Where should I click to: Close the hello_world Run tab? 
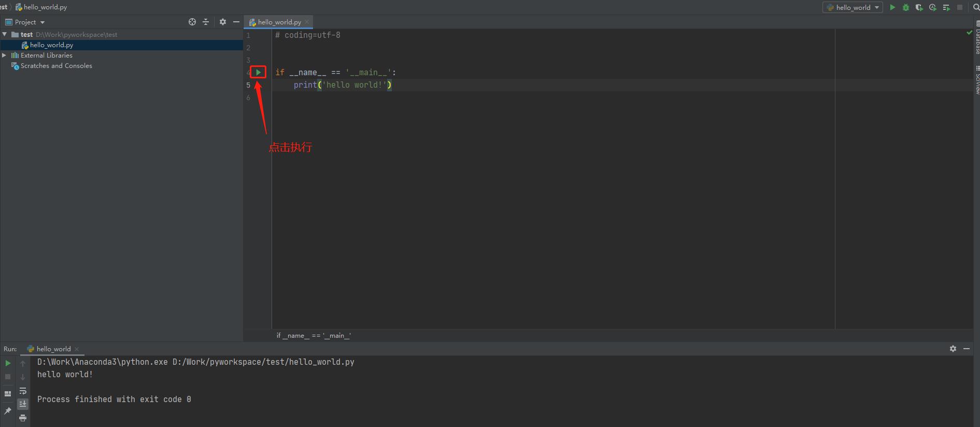coord(77,349)
